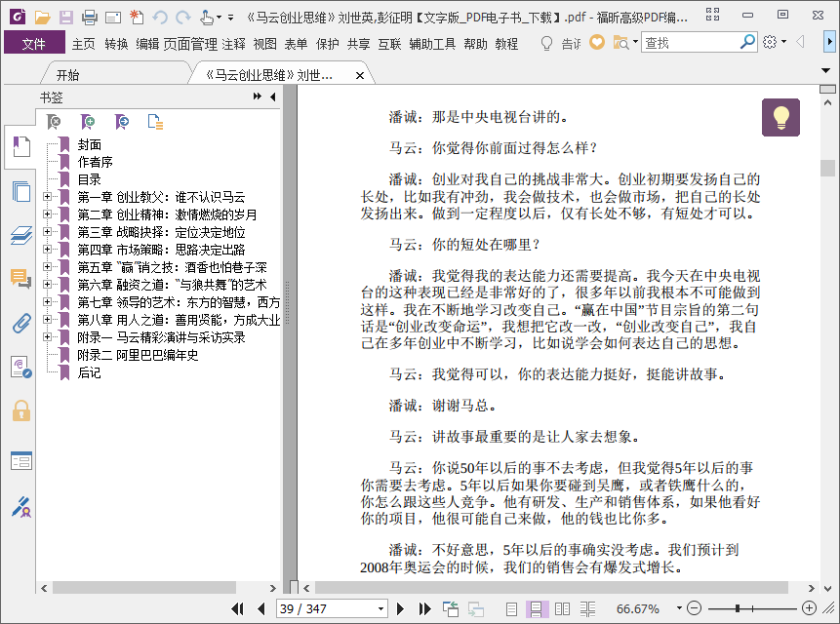Open the 保护 ribbon tab
Screen dimensions: 840x624
(328, 43)
